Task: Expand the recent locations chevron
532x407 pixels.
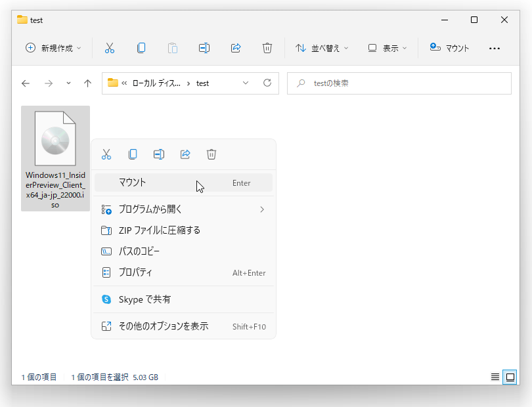Action: [x=68, y=83]
